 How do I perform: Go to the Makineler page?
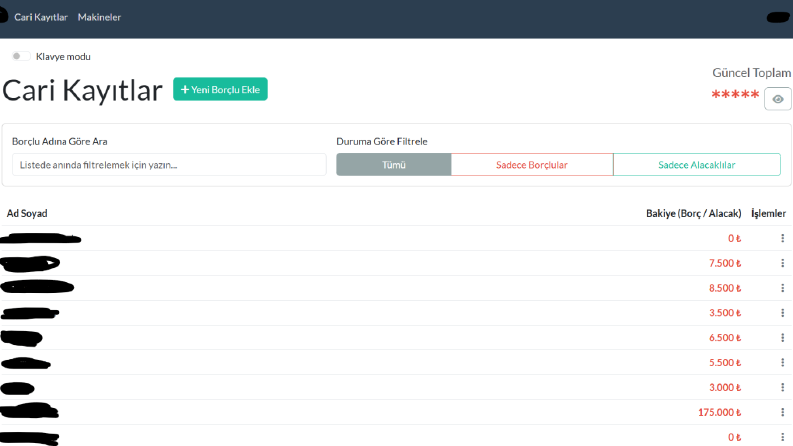99,17
